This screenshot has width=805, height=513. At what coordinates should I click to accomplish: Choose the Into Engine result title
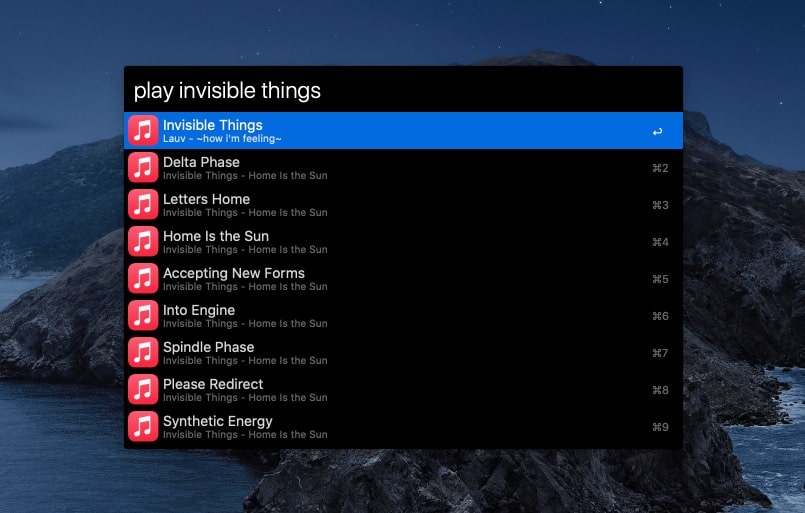point(199,310)
